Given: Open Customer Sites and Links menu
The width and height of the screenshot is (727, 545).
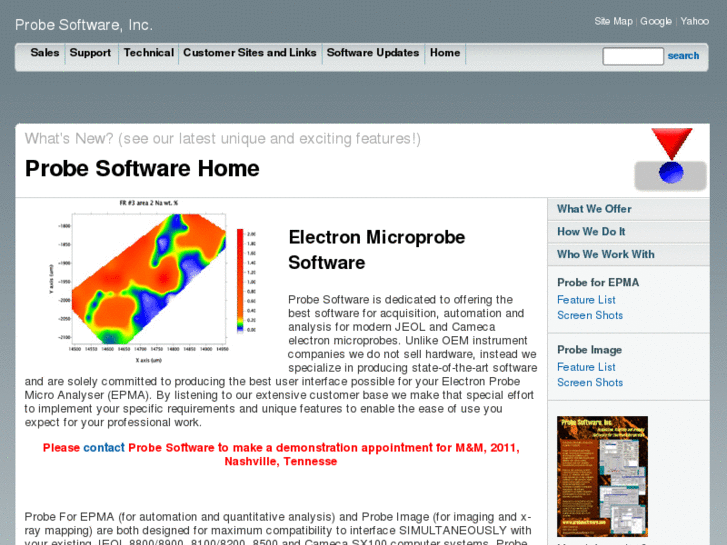Looking at the screenshot, I should tap(249, 53).
